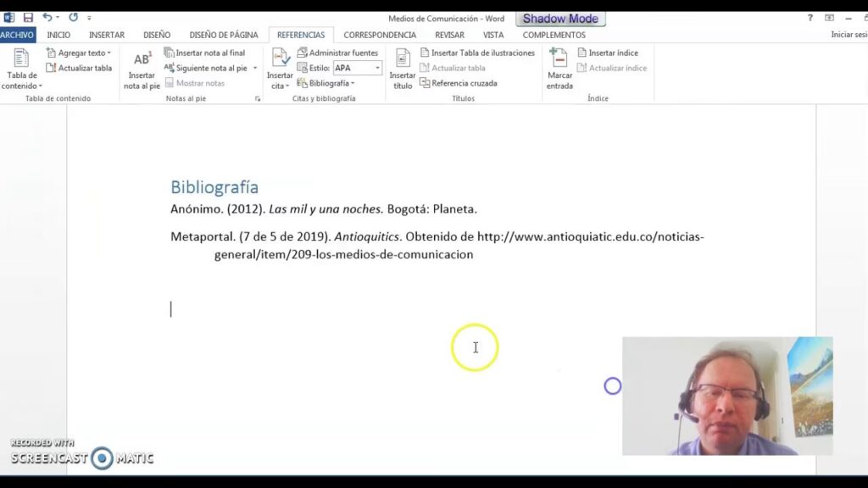The image size is (868, 488).
Task: Open Siguiente nota al pie dropdown arrow
Action: click(x=255, y=68)
